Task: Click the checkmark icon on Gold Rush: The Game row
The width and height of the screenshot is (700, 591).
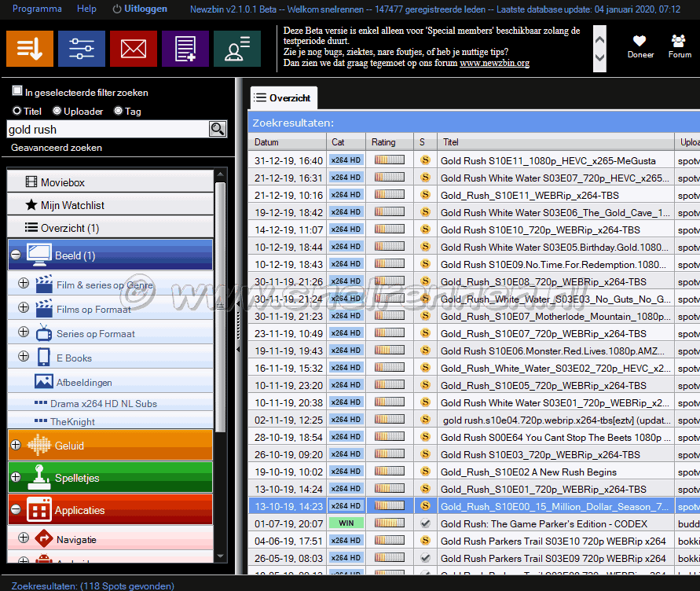Action: pos(426,523)
